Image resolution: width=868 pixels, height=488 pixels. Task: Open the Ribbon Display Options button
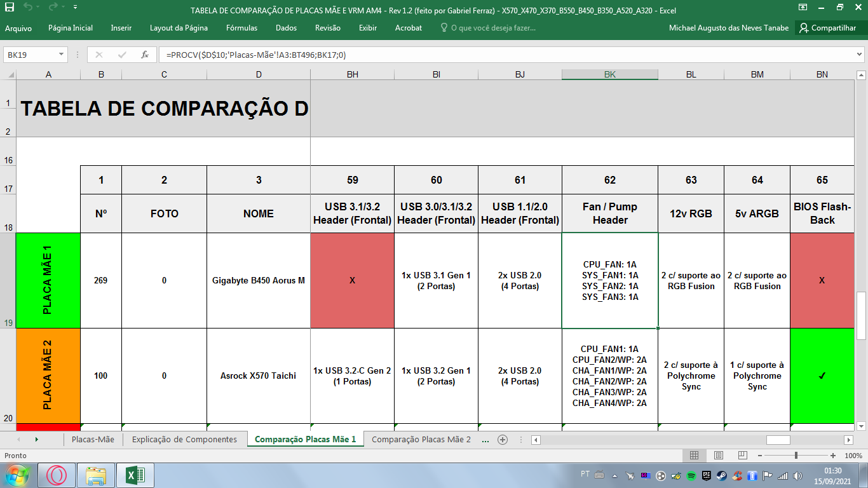(x=803, y=7)
